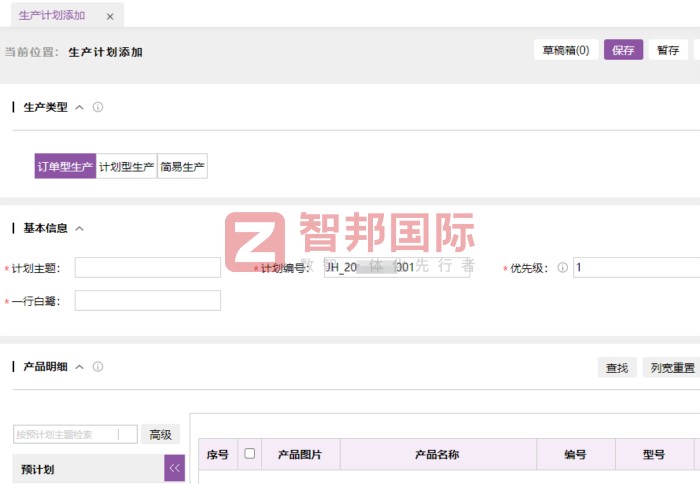
Task: Click the purple 保存 button
Action: click(623, 50)
